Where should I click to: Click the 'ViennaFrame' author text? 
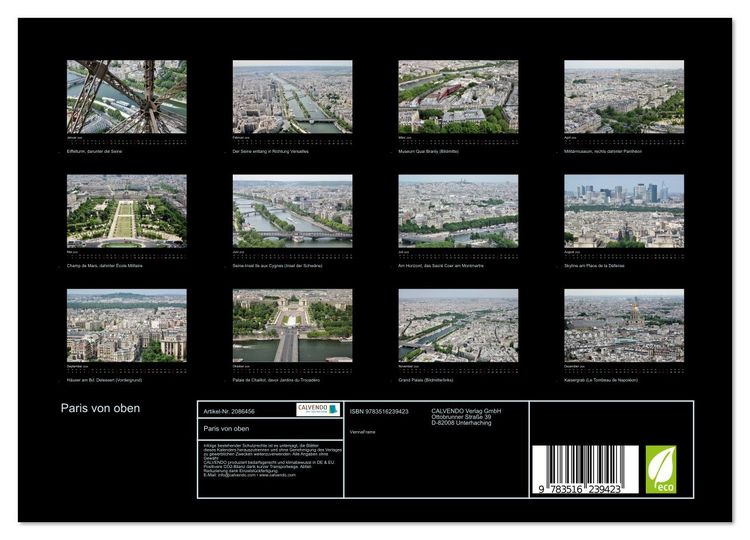point(363,432)
